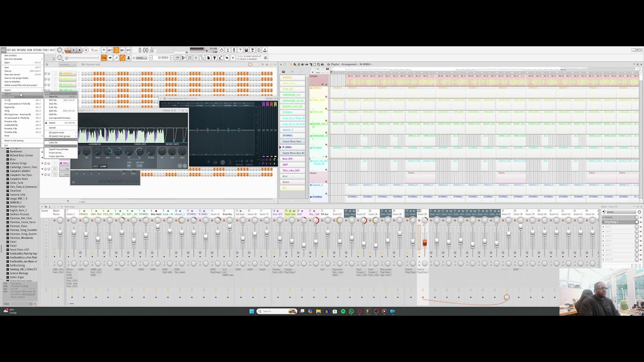The width and height of the screenshot is (644, 362).
Task: Select SPTAM001 pattern in playlist picker
Action: (x=292, y=135)
